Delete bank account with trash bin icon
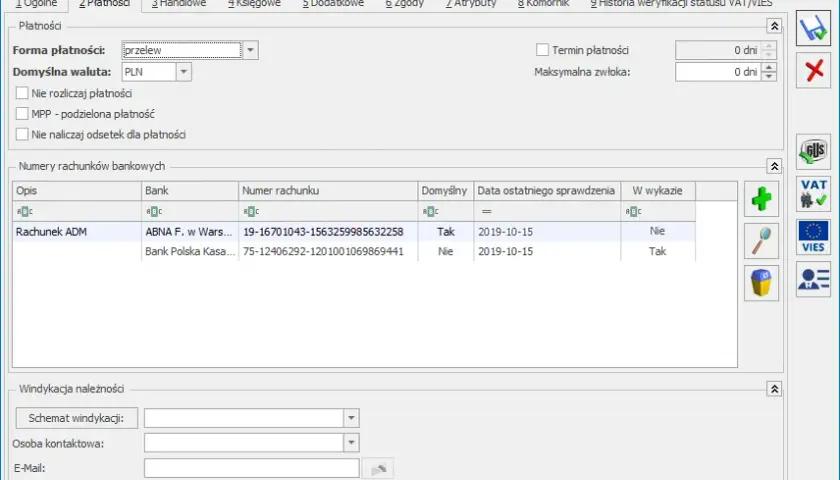 pos(761,283)
